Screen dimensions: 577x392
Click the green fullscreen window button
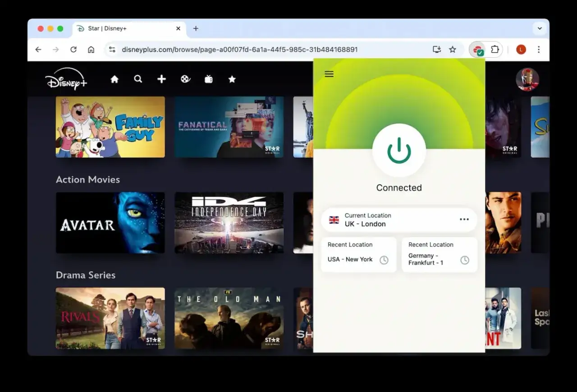(x=60, y=28)
